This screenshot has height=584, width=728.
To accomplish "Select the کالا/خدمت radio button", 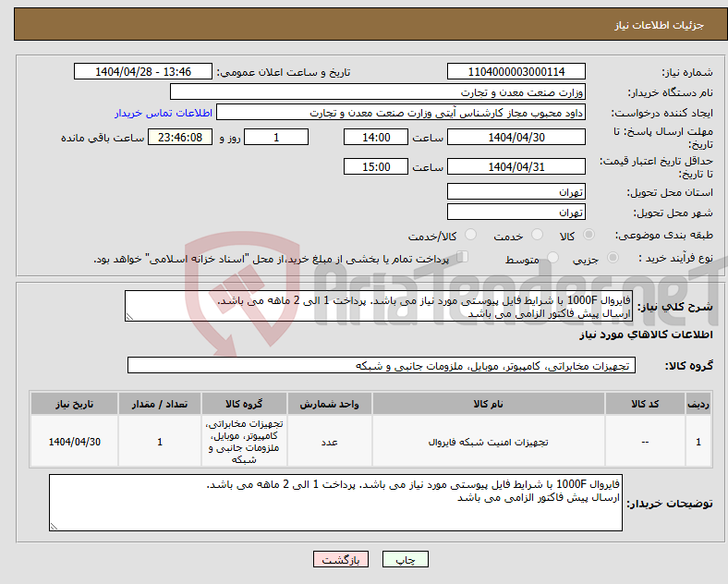I will (x=470, y=235).
